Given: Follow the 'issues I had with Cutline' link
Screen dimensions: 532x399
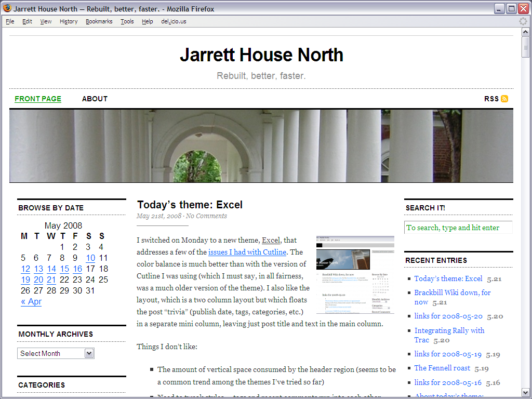Looking at the screenshot, I should (x=247, y=252).
